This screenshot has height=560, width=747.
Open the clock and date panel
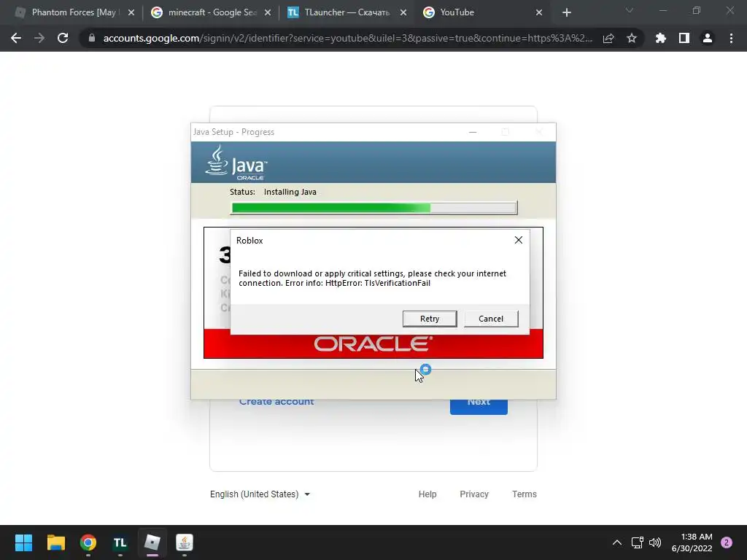(692, 542)
